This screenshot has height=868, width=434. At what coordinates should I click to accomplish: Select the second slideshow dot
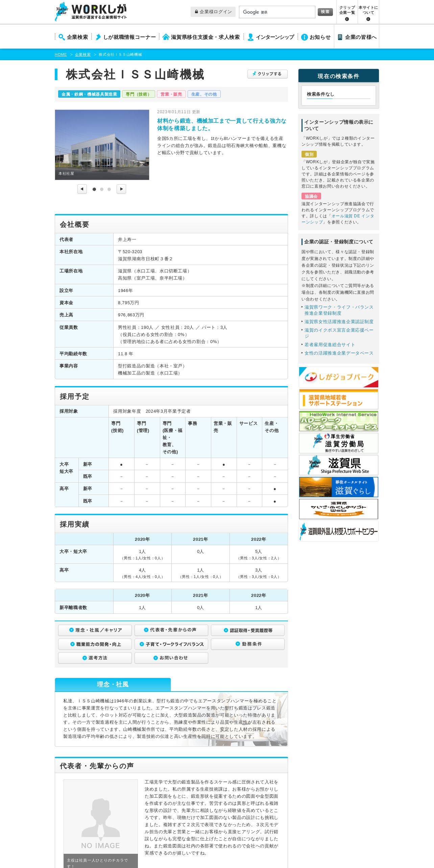point(102,189)
